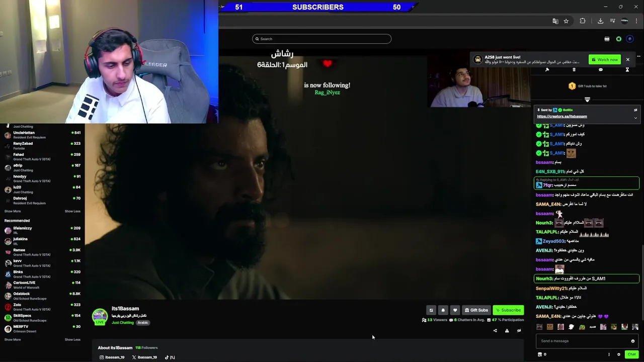This screenshot has width=644, height=362.
Task: Click the inbox icon in site header
Action: tap(607, 39)
